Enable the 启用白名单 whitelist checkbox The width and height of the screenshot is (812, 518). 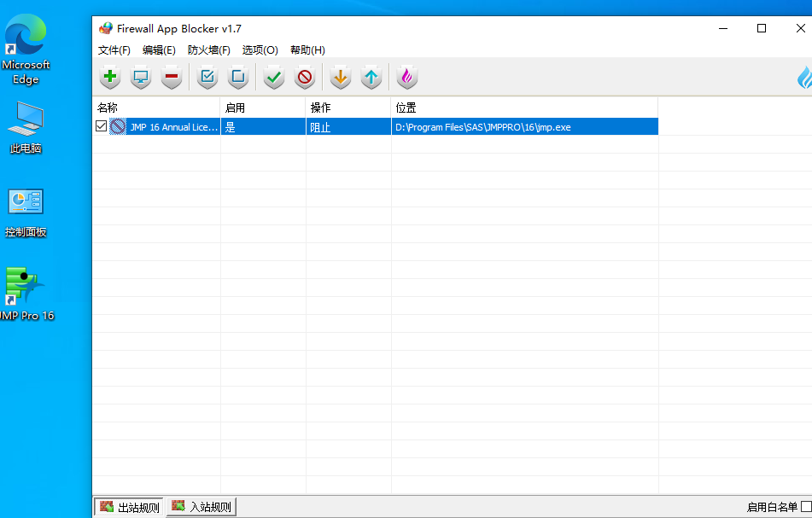click(806, 507)
